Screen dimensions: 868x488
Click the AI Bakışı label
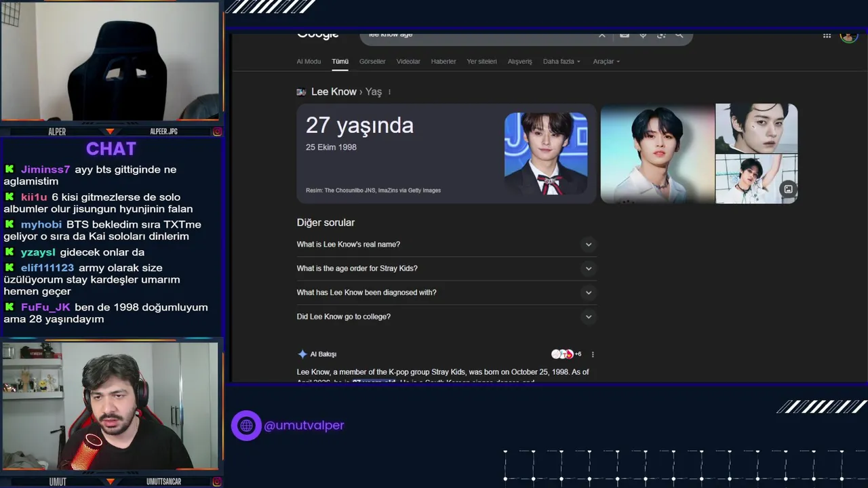coord(323,354)
